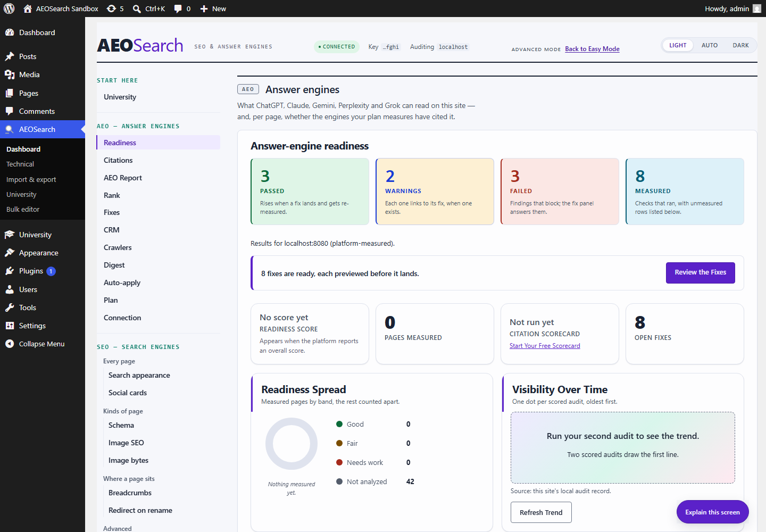Click the AEOSearch logo

click(x=140, y=46)
